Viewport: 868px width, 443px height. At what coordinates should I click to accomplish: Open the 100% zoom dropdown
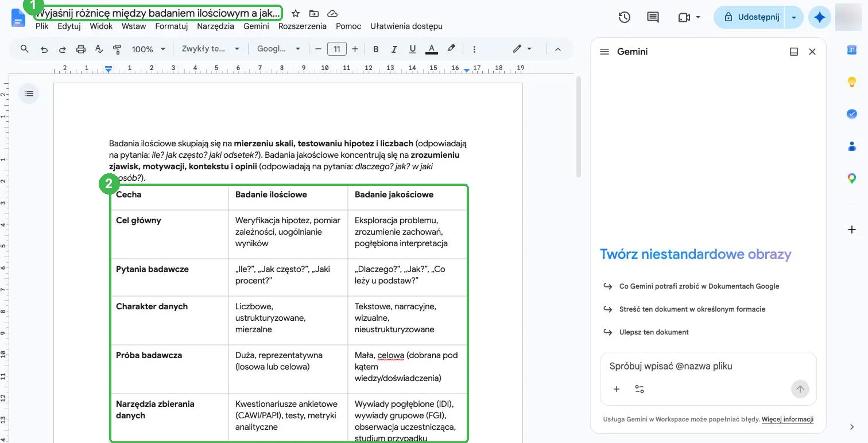(x=149, y=49)
